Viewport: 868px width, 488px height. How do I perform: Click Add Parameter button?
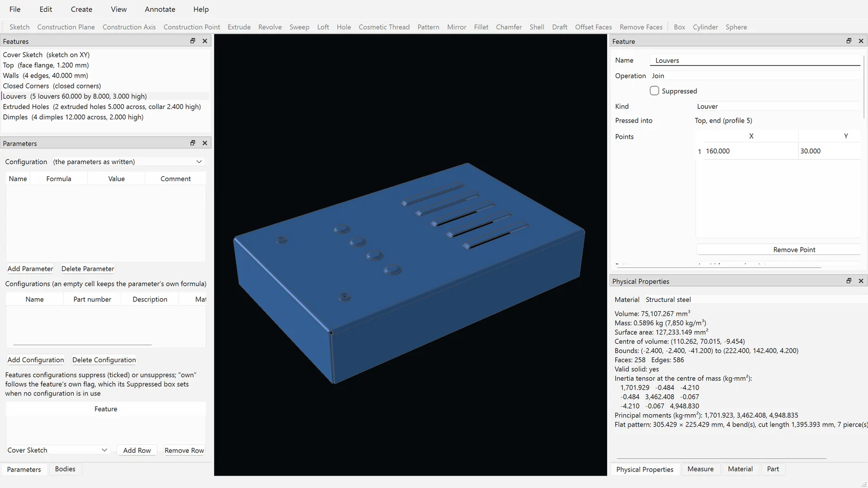tap(30, 269)
